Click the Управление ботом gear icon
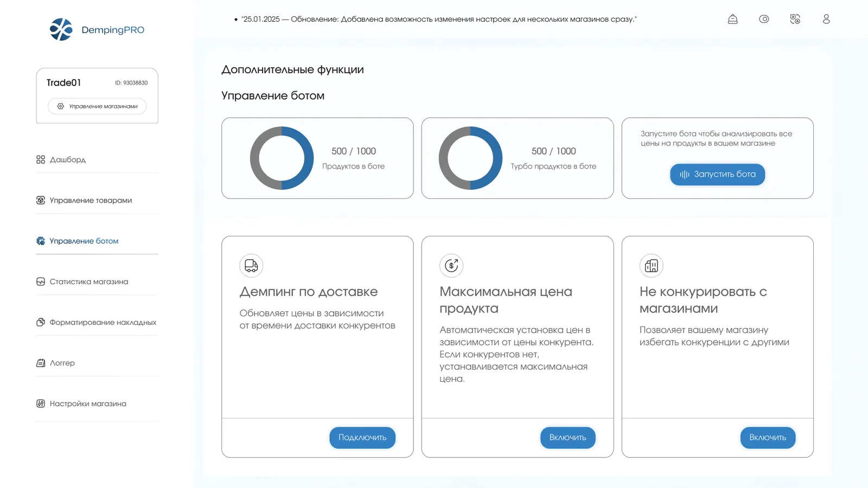Image resolution: width=868 pixels, height=488 pixels. click(x=41, y=241)
